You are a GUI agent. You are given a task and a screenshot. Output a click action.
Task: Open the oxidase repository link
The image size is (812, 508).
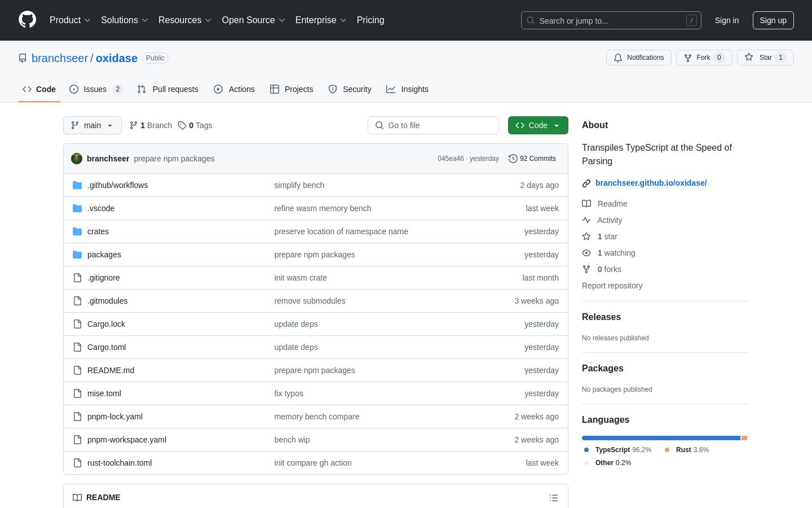(x=117, y=58)
